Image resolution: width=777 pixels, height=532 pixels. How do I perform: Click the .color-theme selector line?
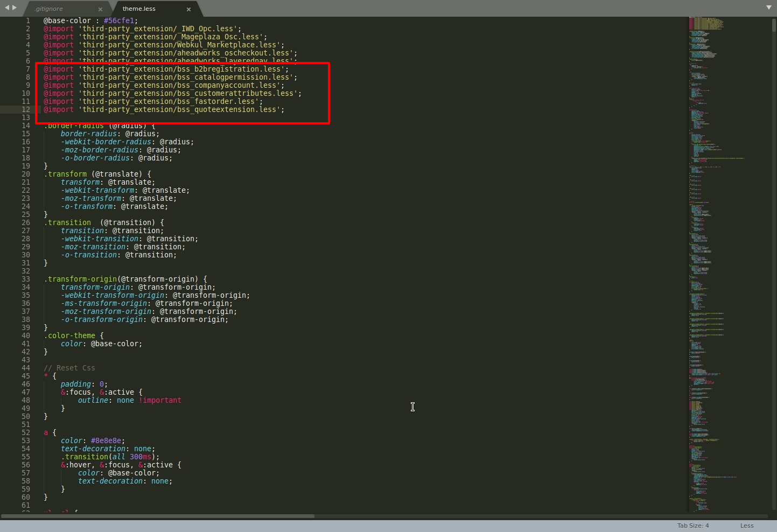point(74,335)
